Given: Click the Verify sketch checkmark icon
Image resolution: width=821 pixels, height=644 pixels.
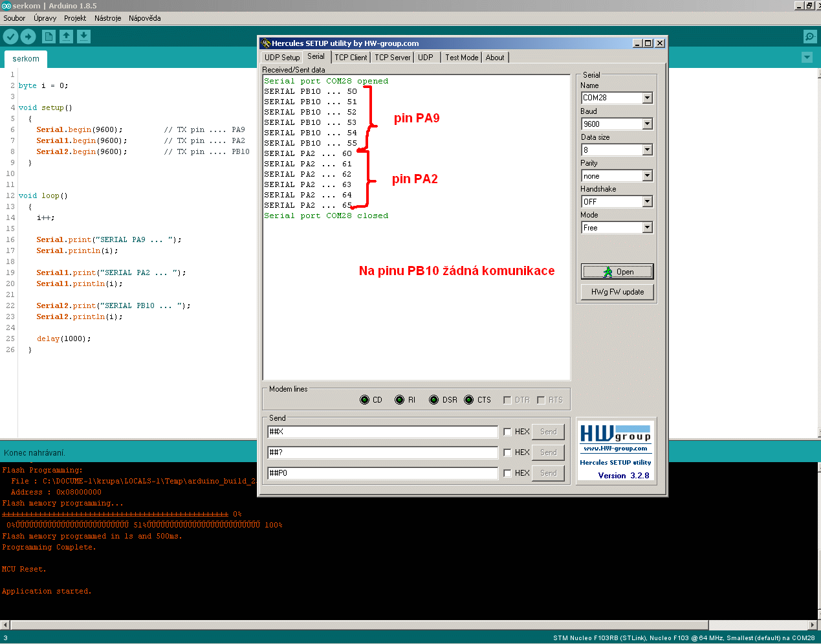Looking at the screenshot, I should tap(11, 37).
